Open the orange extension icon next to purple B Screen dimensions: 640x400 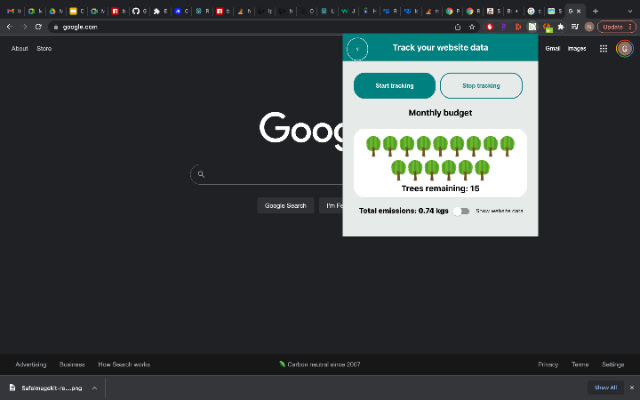click(518, 27)
